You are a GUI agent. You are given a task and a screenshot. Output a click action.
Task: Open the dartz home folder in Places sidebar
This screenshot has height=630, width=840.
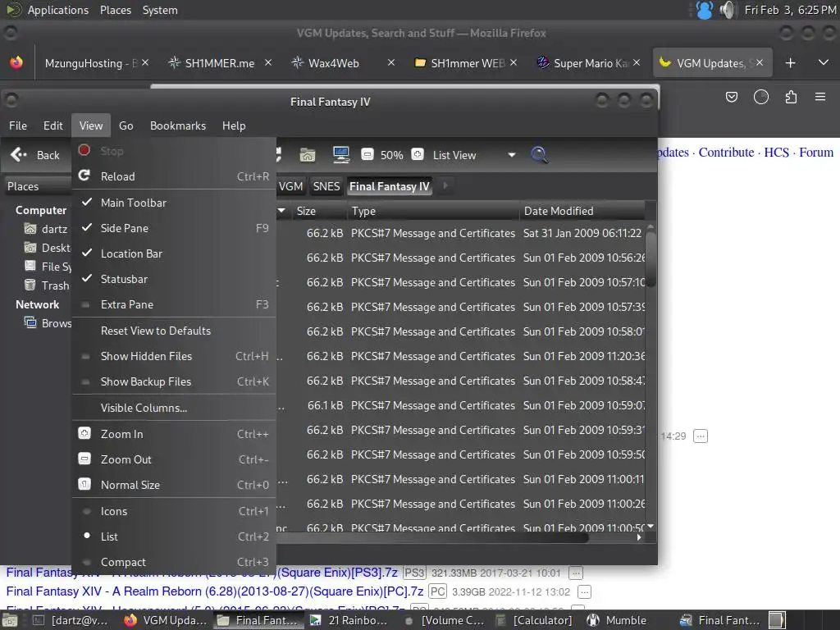[46, 229]
